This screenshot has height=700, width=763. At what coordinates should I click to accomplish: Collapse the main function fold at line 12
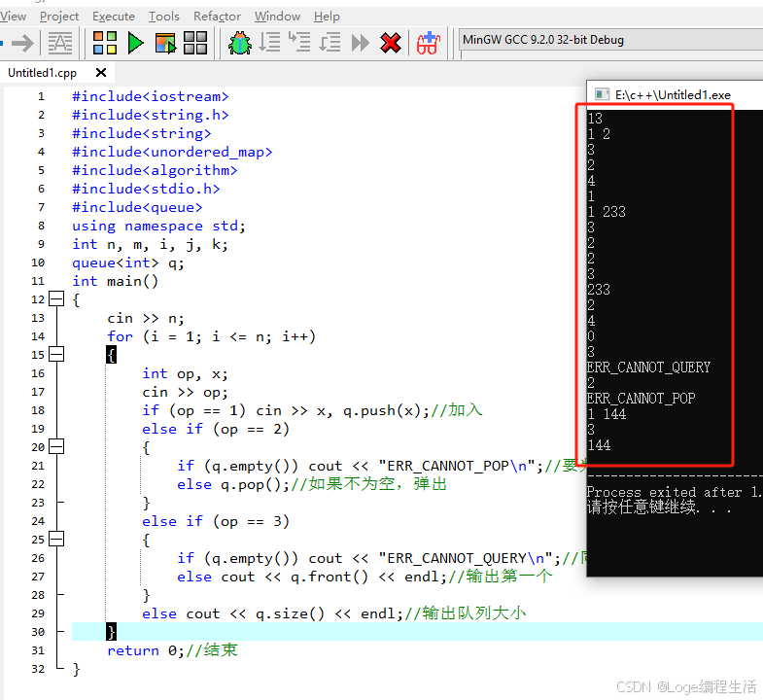pos(56,298)
